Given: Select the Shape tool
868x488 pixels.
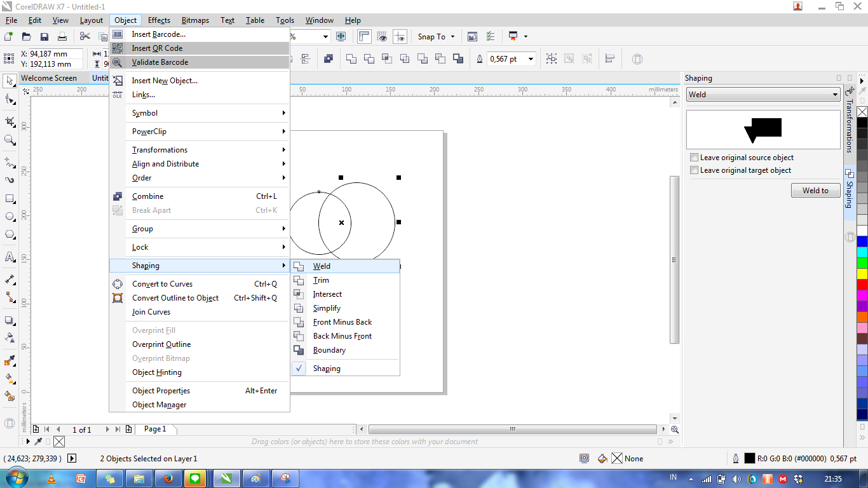Looking at the screenshot, I should pos(9,100).
